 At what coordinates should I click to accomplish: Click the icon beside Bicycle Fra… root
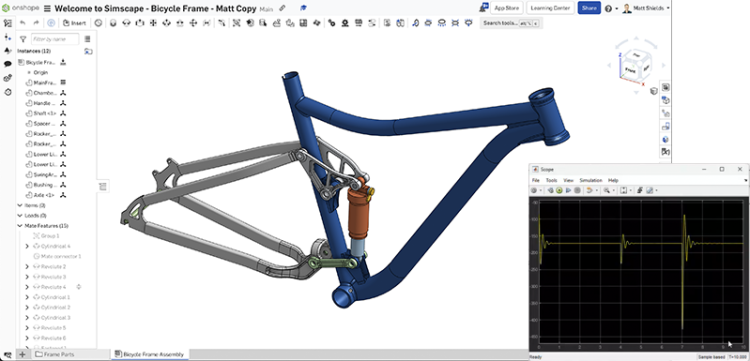pyautogui.click(x=63, y=62)
